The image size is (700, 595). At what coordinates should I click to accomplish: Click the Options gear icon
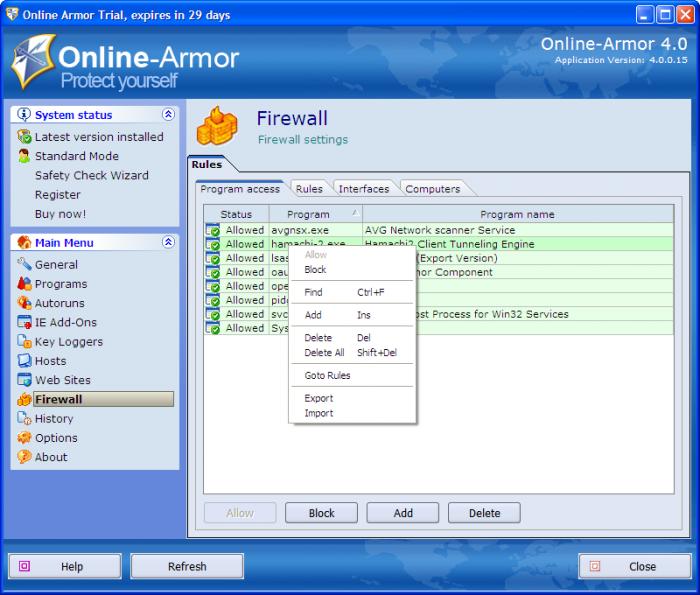(x=24, y=437)
